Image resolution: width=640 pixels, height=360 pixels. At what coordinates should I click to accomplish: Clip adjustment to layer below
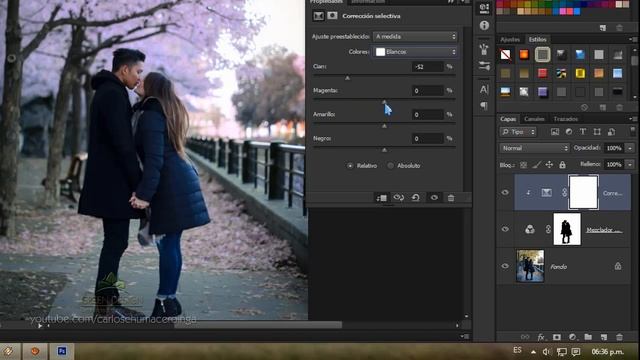[x=382, y=198]
